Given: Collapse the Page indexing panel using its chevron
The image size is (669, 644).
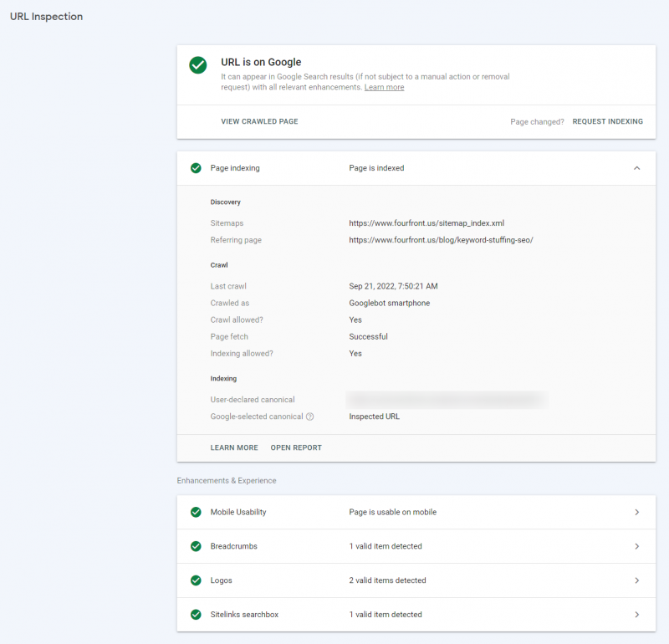Looking at the screenshot, I should click(637, 168).
